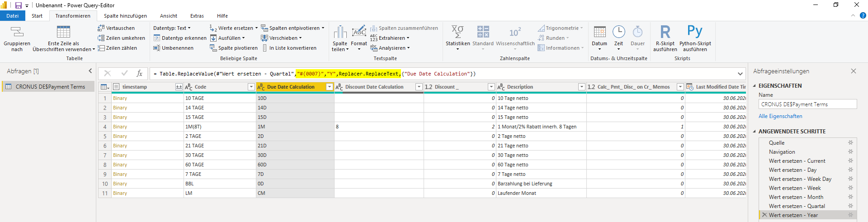Open filter dropdown of Due Date Calculation column

pyautogui.click(x=329, y=87)
